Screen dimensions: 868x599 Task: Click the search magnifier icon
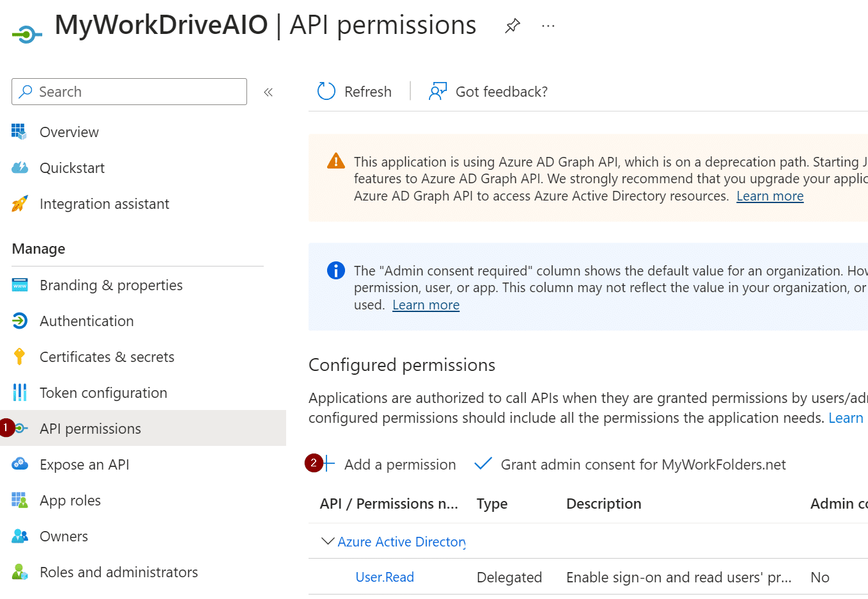tap(25, 92)
